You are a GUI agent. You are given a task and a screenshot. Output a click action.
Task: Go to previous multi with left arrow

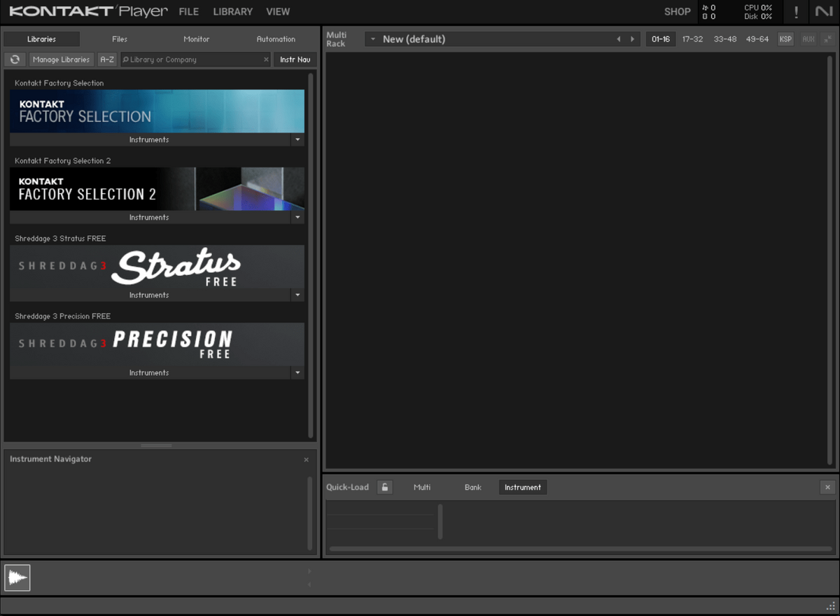pyautogui.click(x=618, y=39)
